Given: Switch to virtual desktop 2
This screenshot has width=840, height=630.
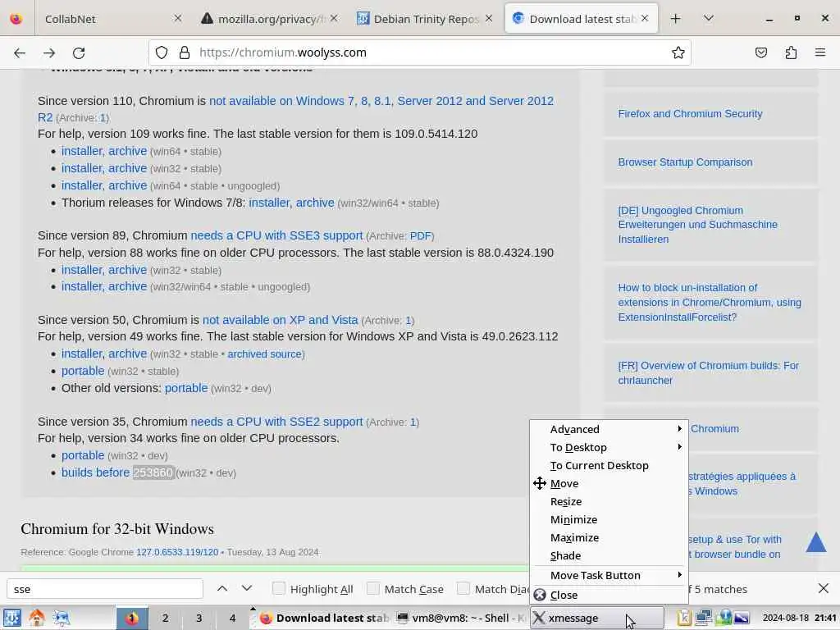Looking at the screenshot, I should pos(166,618).
